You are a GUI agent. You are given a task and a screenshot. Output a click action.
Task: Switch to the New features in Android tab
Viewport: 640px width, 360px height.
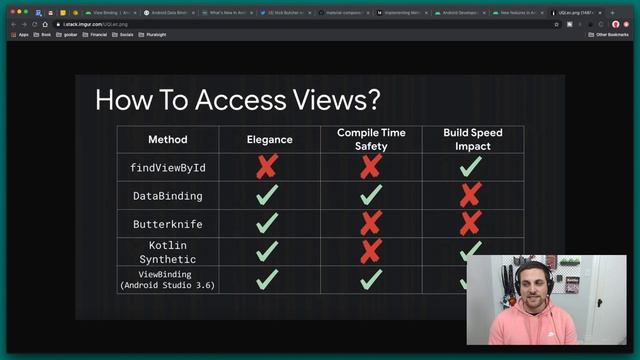click(x=517, y=13)
